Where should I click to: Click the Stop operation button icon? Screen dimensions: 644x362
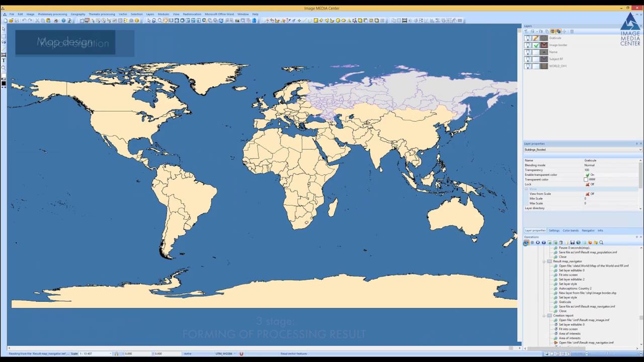(538, 242)
